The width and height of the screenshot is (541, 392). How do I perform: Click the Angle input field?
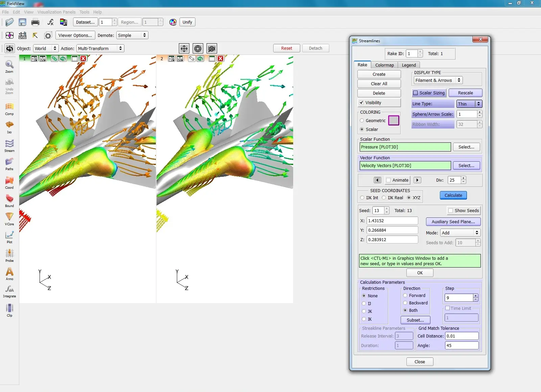pos(462,345)
